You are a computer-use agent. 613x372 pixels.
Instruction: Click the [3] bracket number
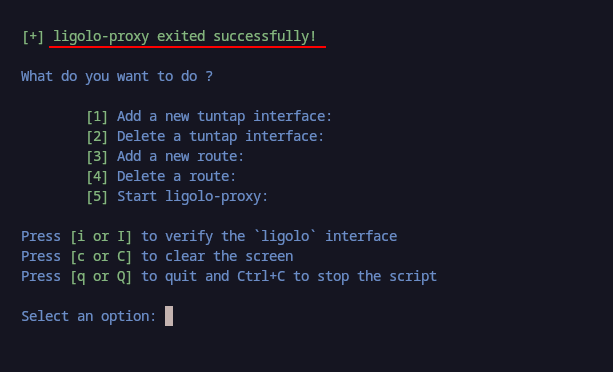[97, 156]
